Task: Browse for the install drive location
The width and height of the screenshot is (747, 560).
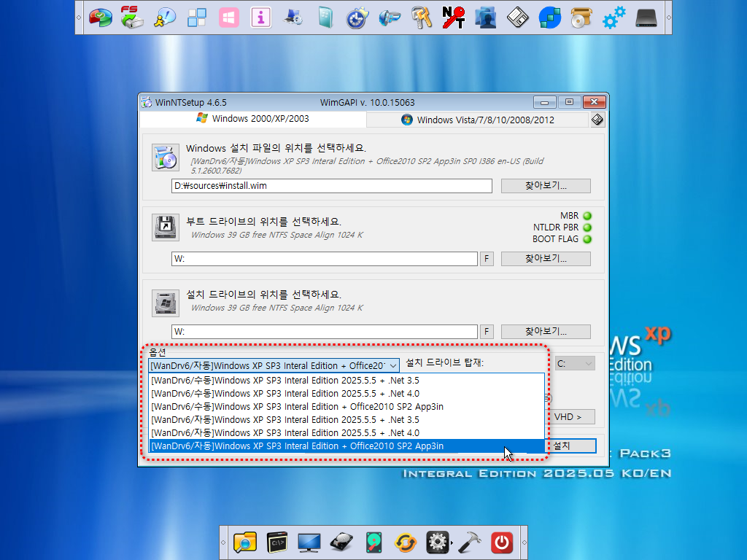Action: (x=546, y=332)
